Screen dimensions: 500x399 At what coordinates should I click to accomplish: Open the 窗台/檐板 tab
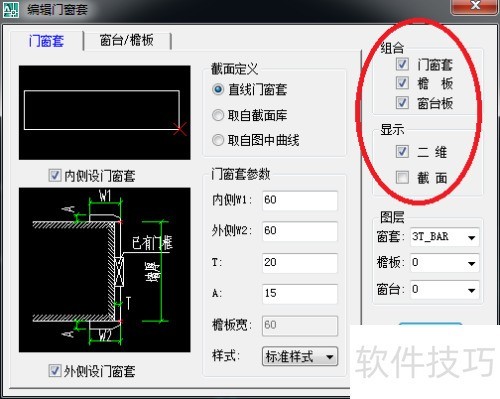(127, 41)
